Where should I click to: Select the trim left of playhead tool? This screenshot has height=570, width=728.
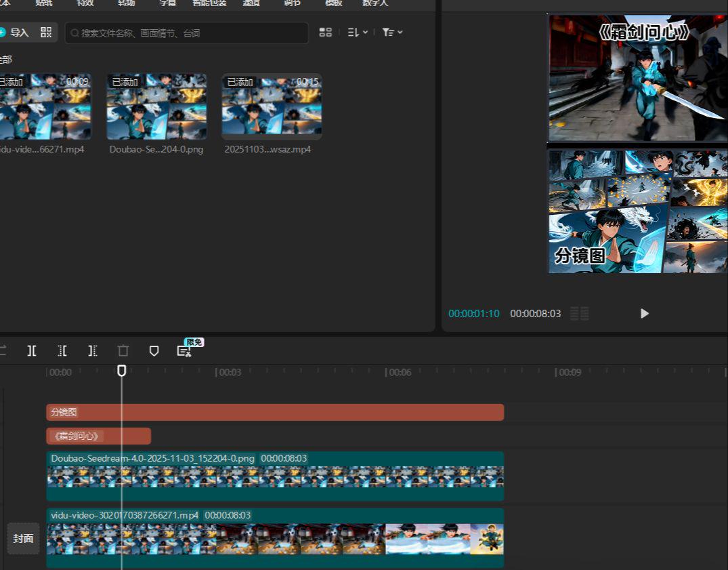pos(62,350)
